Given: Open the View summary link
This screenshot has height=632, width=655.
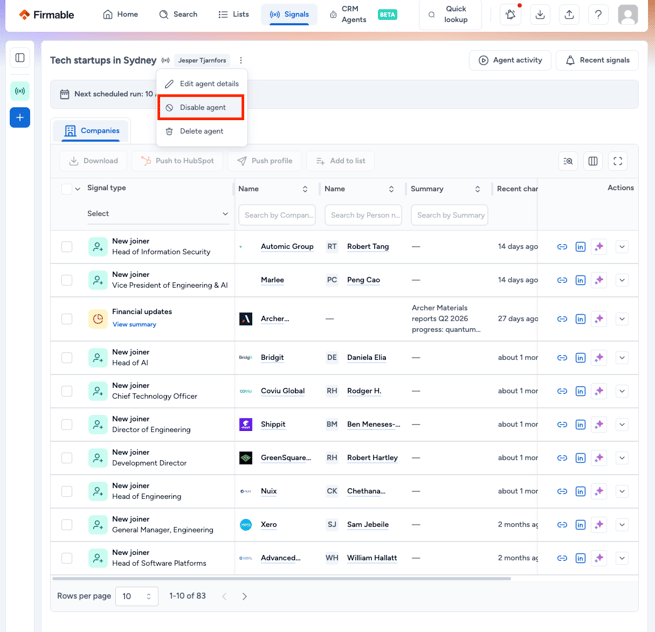Looking at the screenshot, I should tap(134, 325).
